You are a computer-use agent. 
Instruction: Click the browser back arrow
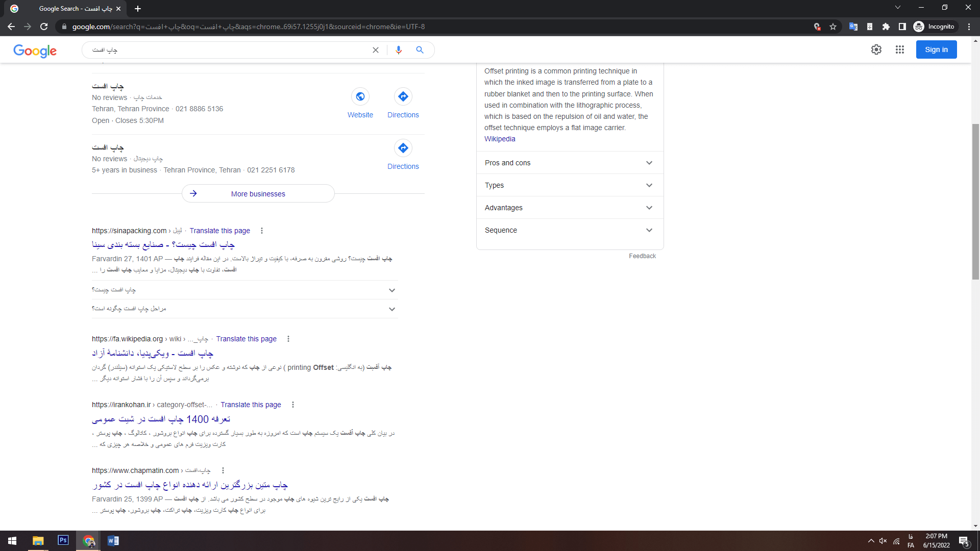tap(11, 27)
